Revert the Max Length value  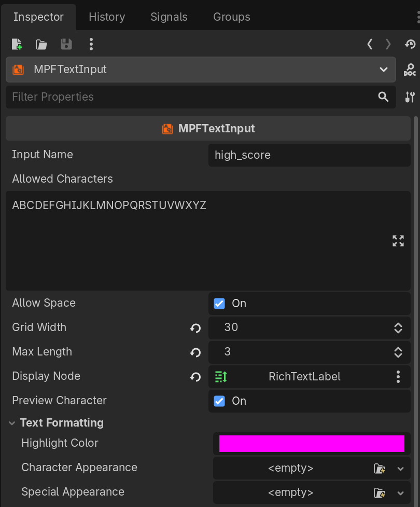(195, 352)
